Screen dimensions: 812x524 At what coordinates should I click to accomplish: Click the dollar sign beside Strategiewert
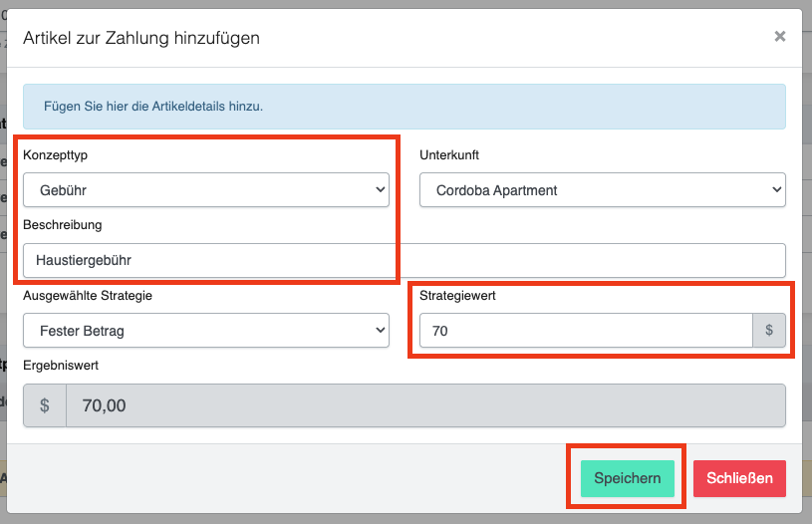click(x=768, y=331)
